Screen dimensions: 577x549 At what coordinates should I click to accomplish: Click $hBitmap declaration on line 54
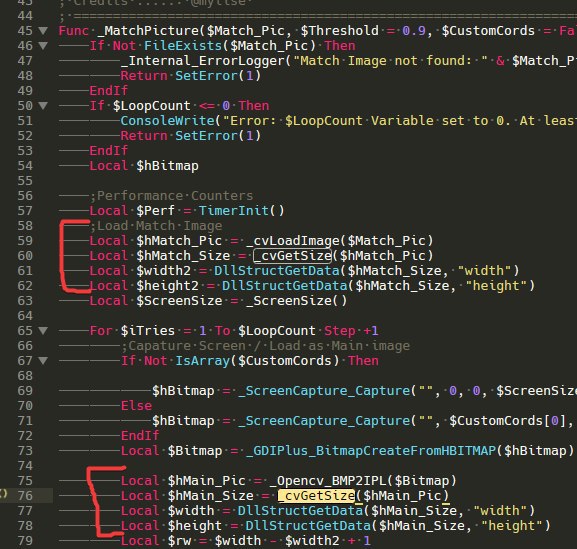(167, 166)
